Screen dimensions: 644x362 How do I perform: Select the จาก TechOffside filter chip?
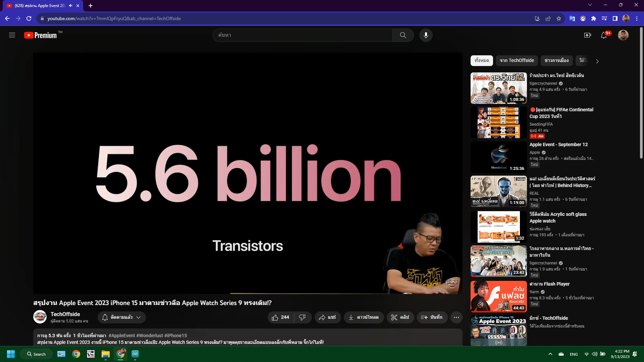click(517, 61)
